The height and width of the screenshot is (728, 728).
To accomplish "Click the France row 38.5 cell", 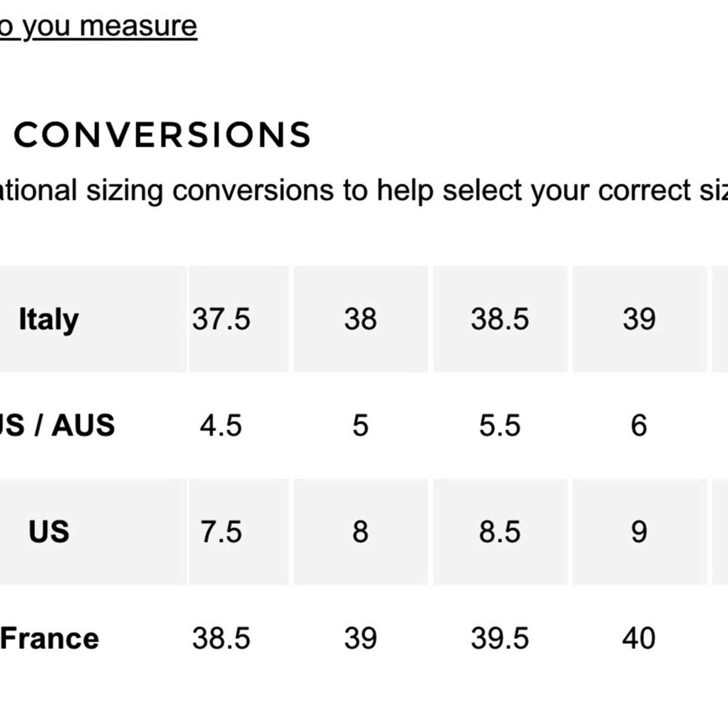I will (x=221, y=638).
